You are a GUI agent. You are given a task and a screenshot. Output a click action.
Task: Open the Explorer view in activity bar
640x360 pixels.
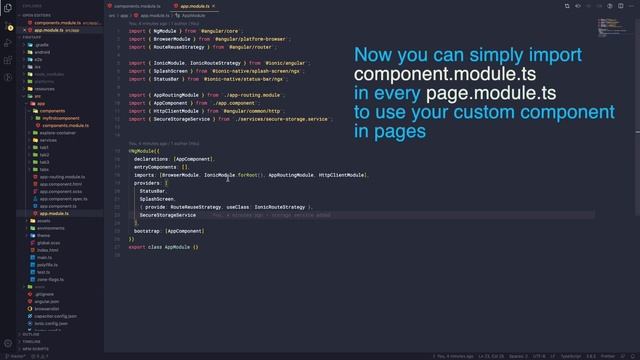coord(8,8)
